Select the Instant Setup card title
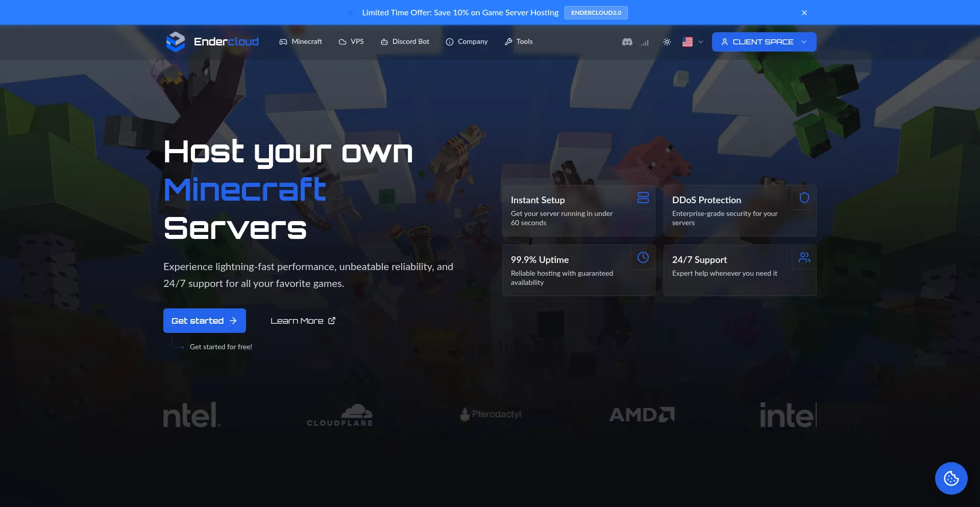 click(538, 200)
